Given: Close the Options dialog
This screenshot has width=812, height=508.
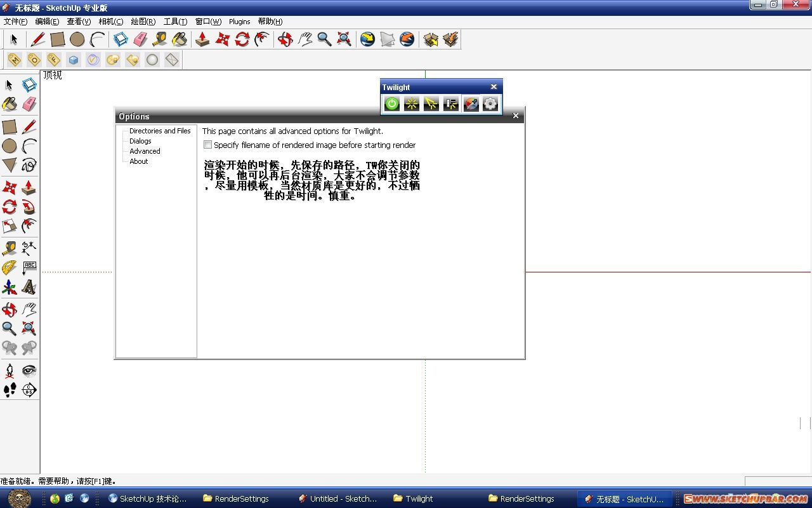Looking at the screenshot, I should coord(516,116).
